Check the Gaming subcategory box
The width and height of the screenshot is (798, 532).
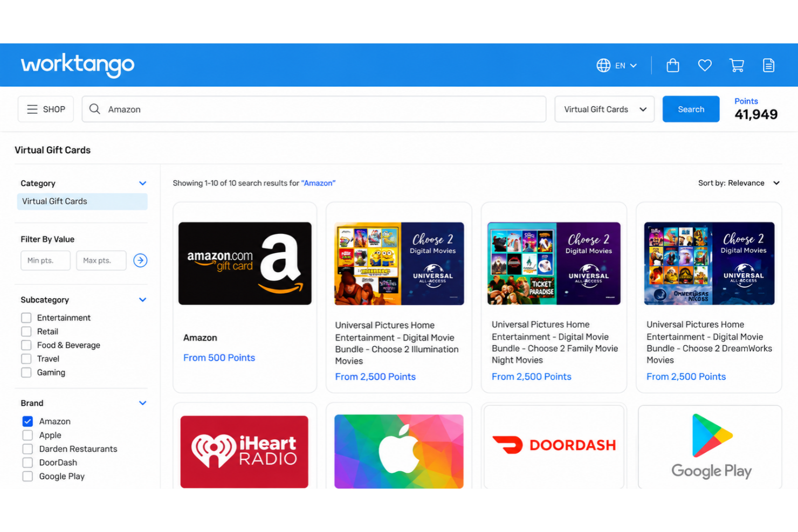pyautogui.click(x=26, y=372)
